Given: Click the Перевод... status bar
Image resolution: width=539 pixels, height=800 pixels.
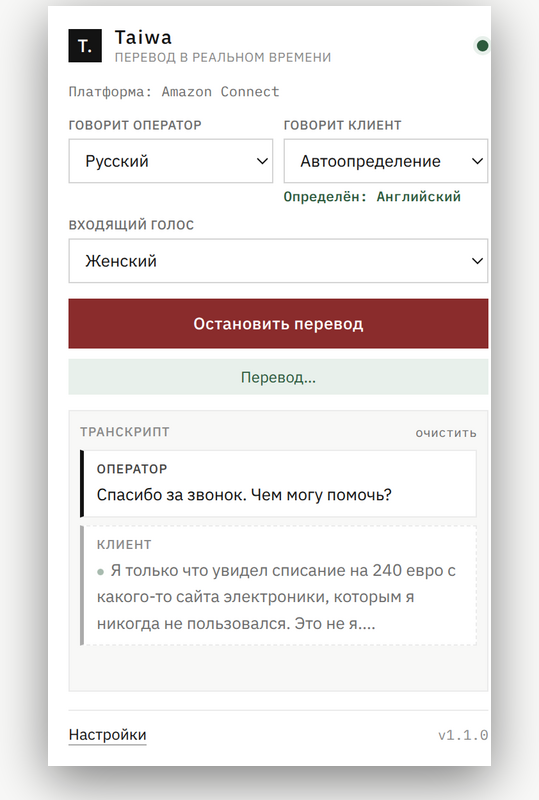Looking at the screenshot, I should point(278,377).
